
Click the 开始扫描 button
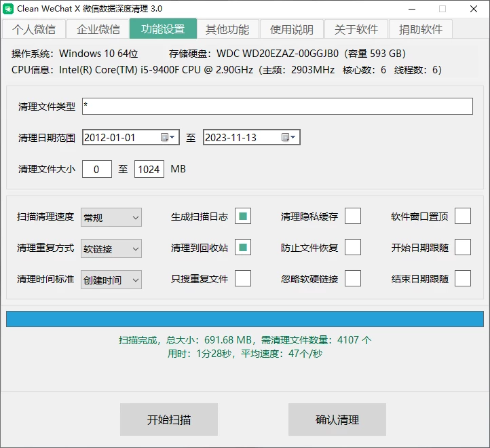pos(169,419)
